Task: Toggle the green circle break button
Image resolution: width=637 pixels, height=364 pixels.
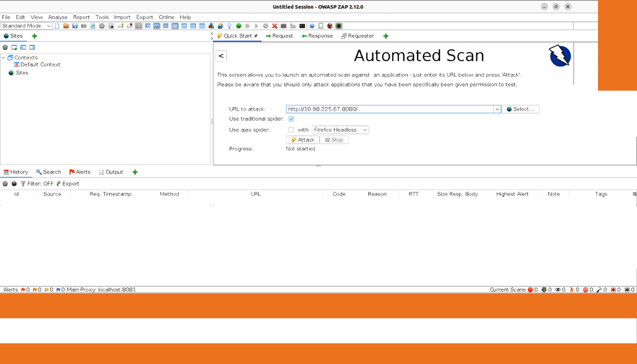Action: click(239, 26)
